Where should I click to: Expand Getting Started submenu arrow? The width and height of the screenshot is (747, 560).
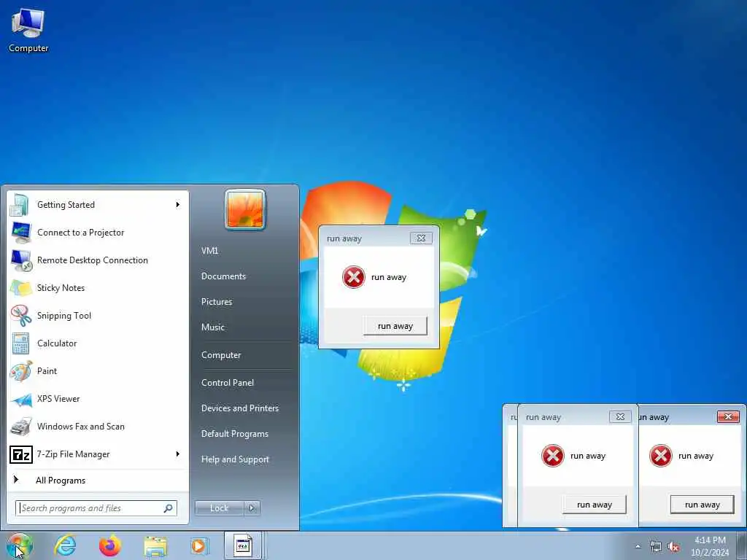pos(178,205)
